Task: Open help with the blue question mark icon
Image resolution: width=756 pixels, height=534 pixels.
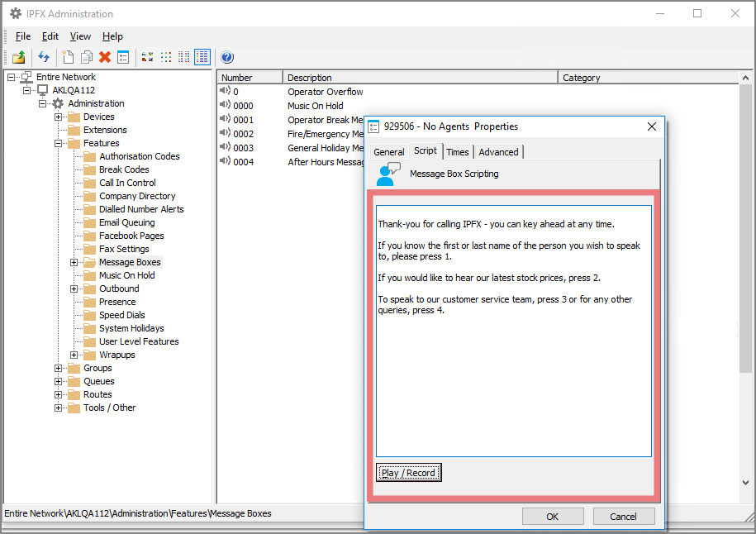Action: (x=227, y=57)
